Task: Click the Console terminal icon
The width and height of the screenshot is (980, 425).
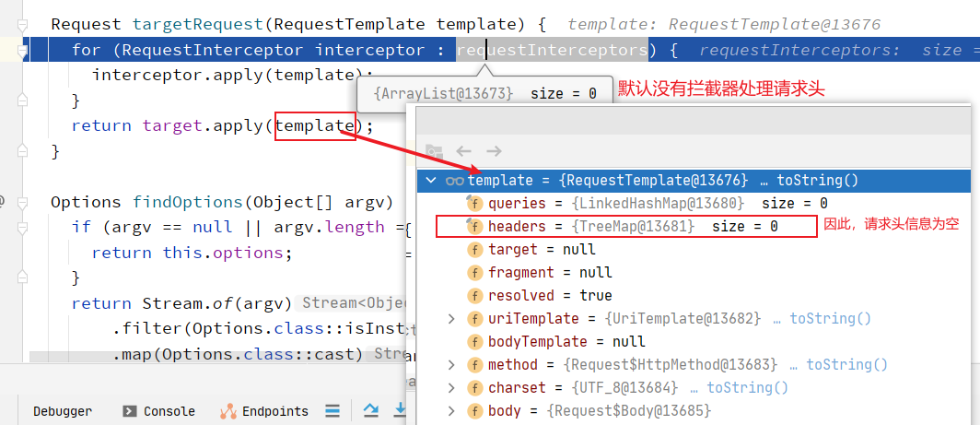Action: [x=130, y=411]
